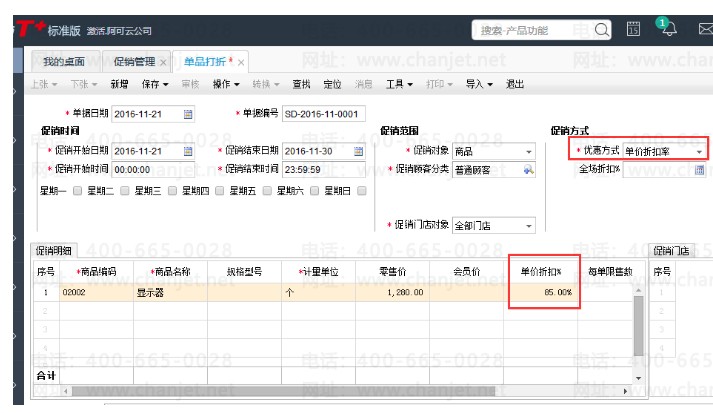Click the 1,280.00 retail price cell
The height and width of the screenshot is (413, 713).
(392, 292)
